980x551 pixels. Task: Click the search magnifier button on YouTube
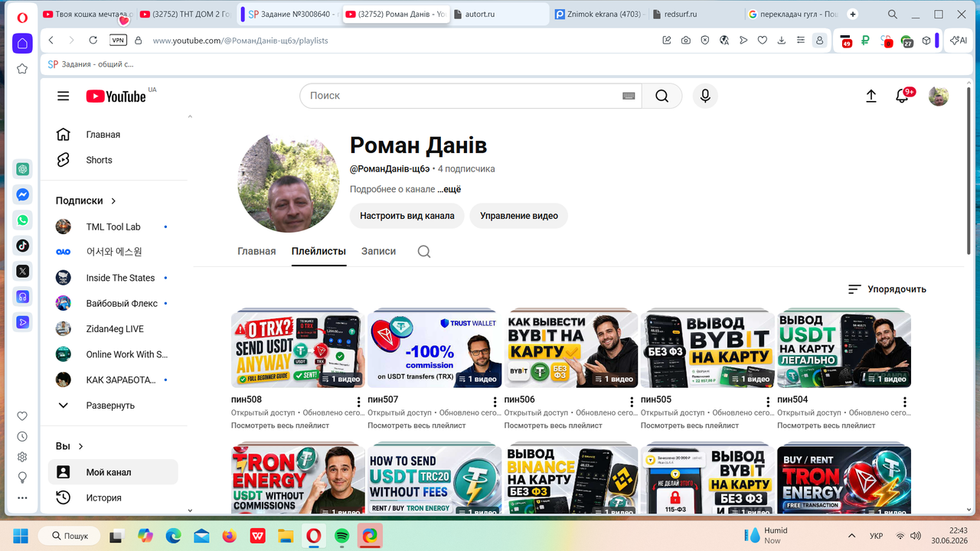(661, 96)
